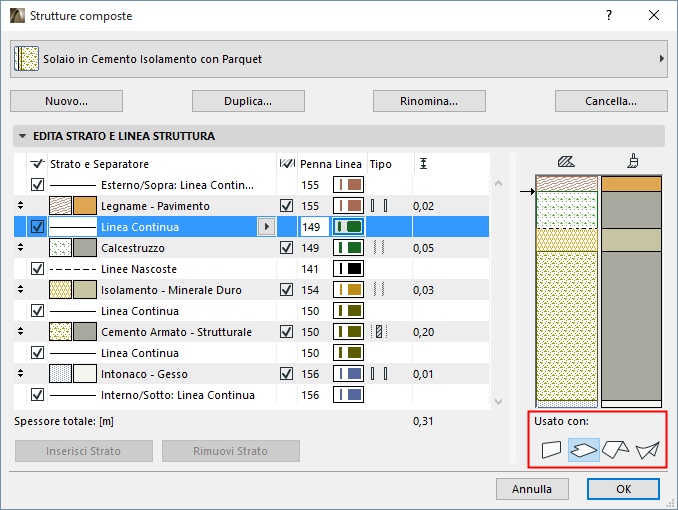Click the Intonaco - Gesso finish type icon
Screen dimensions: 678x510
[379, 374]
